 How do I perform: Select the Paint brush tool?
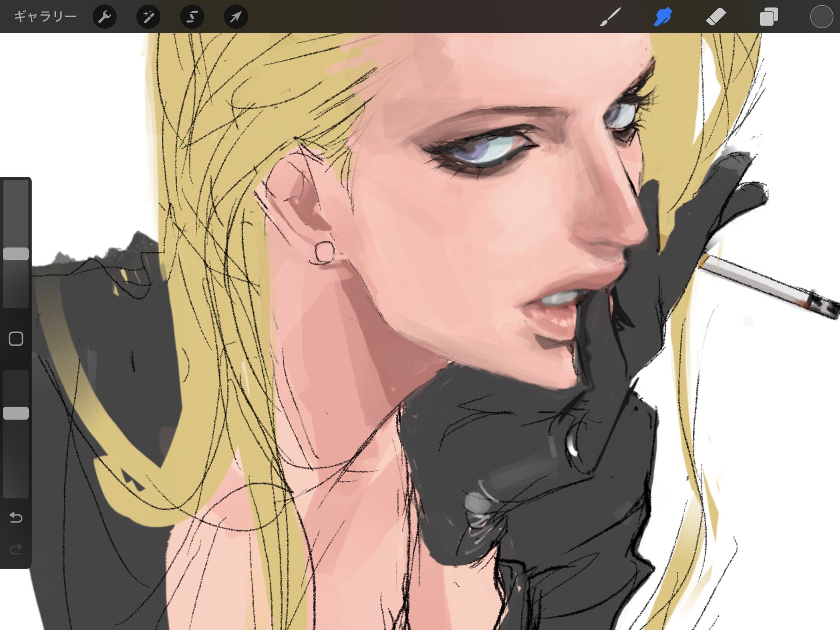click(610, 17)
